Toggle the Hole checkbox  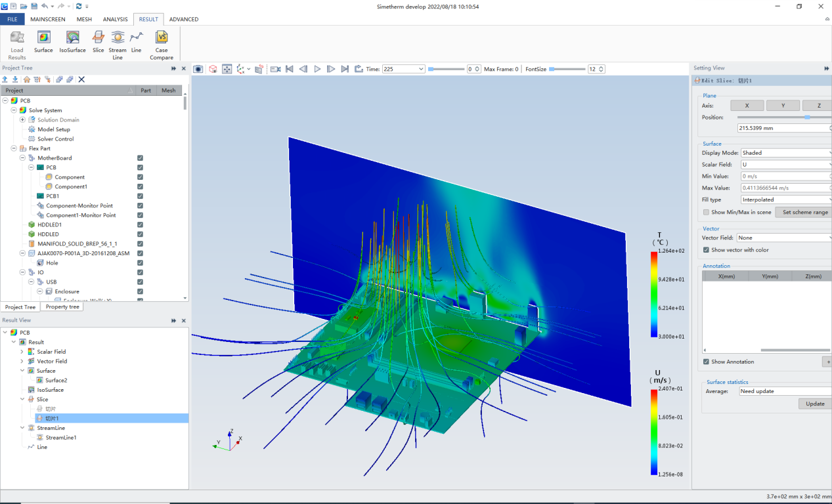click(x=140, y=262)
